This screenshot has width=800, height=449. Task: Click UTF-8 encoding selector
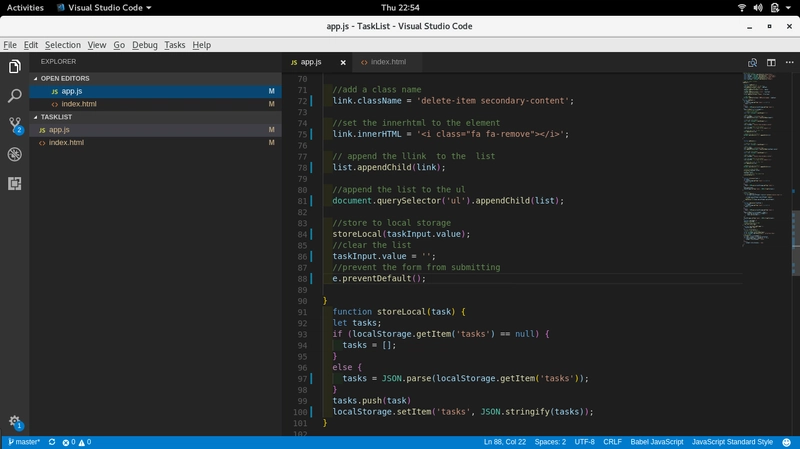tap(584, 442)
